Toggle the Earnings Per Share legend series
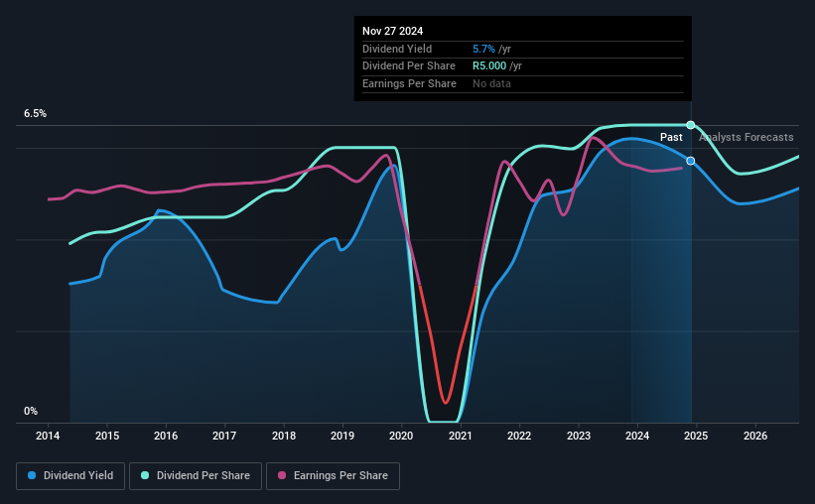The height and width of the screenshot is (504, 815). click(x=333, y=476)
